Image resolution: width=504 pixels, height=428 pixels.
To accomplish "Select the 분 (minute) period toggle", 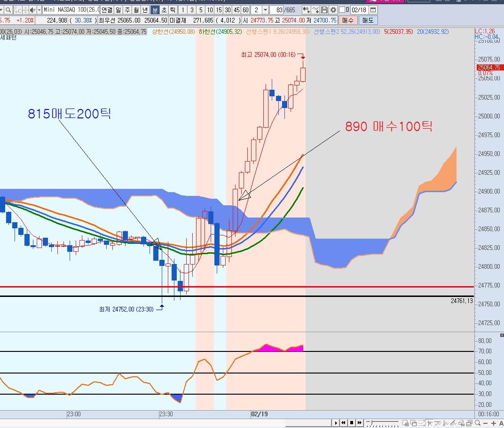I will coord(155,10).
